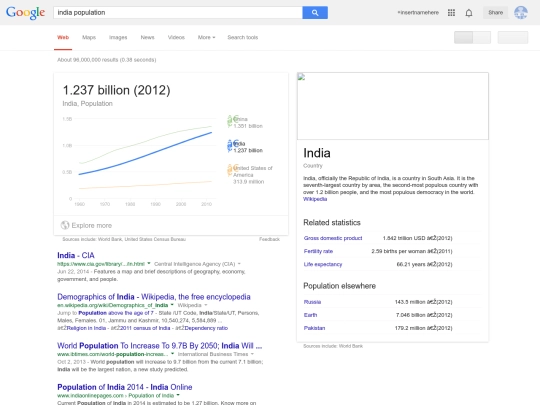Click the 1.237 billion (2012) heading
540x405 pixels.
coord(116,90)
